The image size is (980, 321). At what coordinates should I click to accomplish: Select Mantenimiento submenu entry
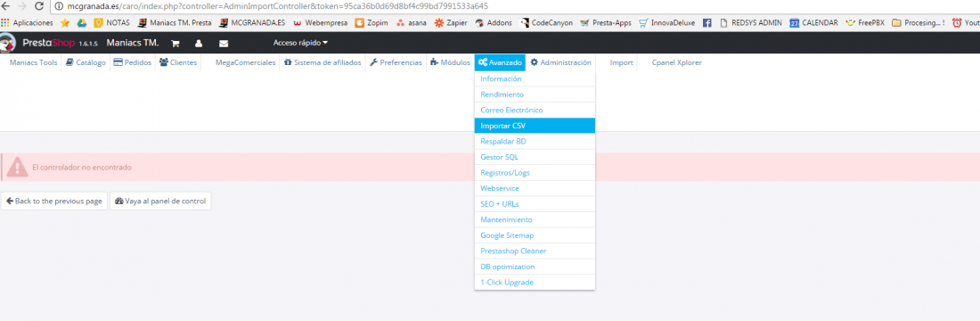(x=535, y=219)
